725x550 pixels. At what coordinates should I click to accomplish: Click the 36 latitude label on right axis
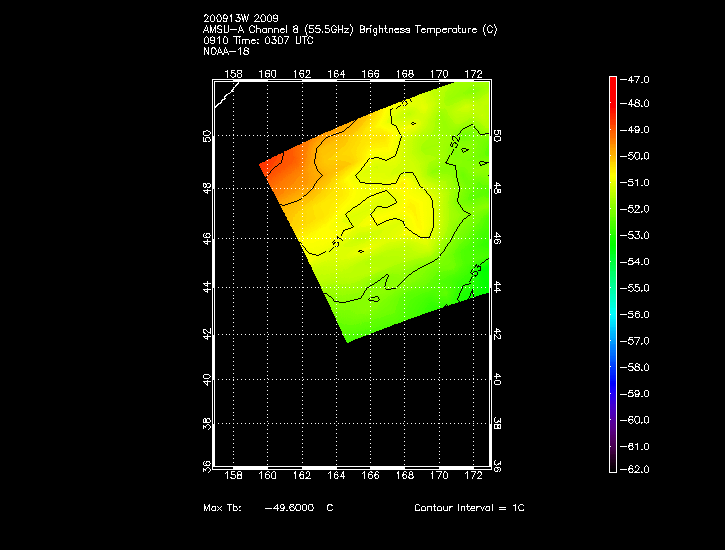pyautogui.click(x=498, y=466)
